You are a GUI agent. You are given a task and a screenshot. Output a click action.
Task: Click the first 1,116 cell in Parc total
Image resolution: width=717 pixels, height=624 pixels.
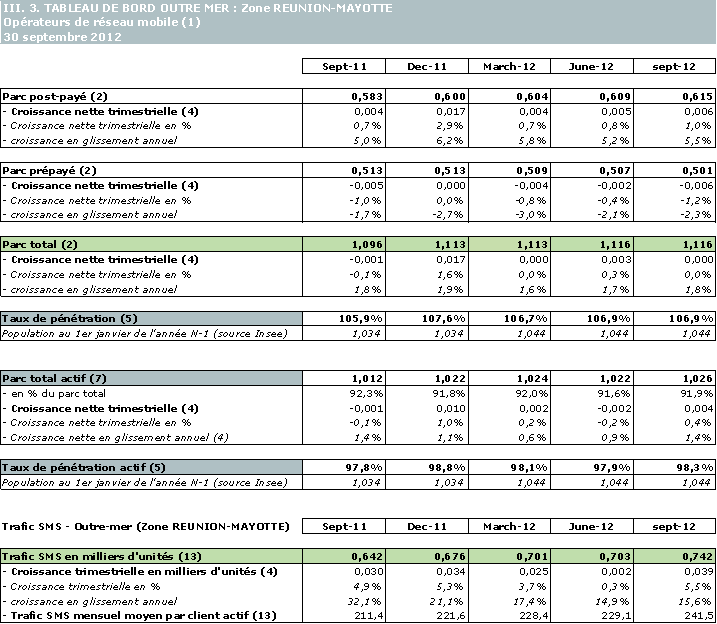pyautogui.click(x=592, y=245)
